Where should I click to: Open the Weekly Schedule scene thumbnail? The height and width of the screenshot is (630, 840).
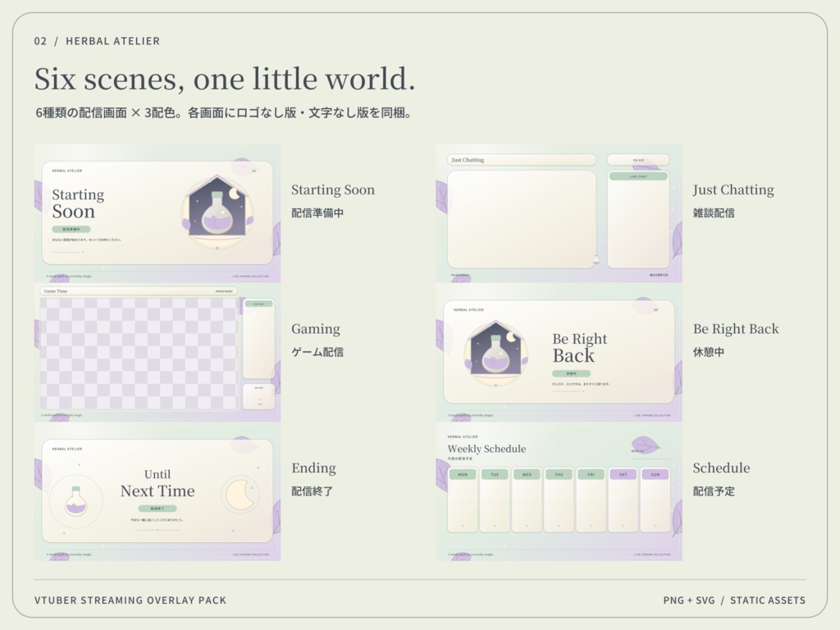(x=559, y=491)
